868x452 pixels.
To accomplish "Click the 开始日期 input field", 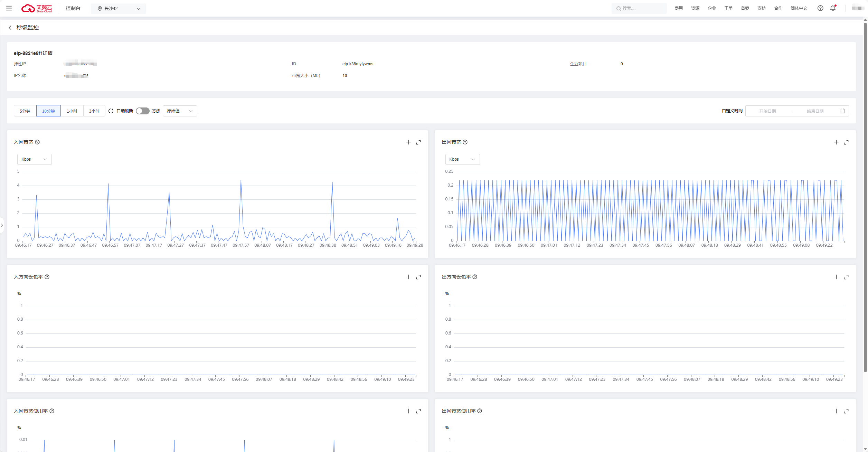I will (x=767, y=111).
